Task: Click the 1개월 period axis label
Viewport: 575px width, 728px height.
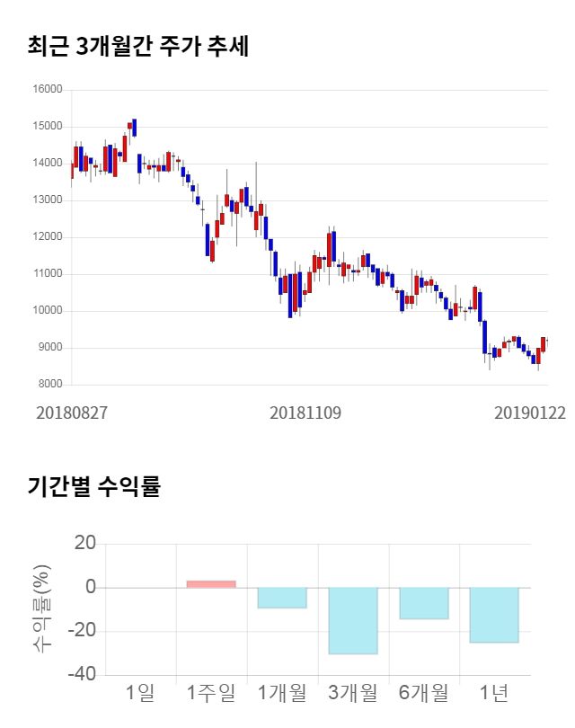Action: tap(282, 692)
